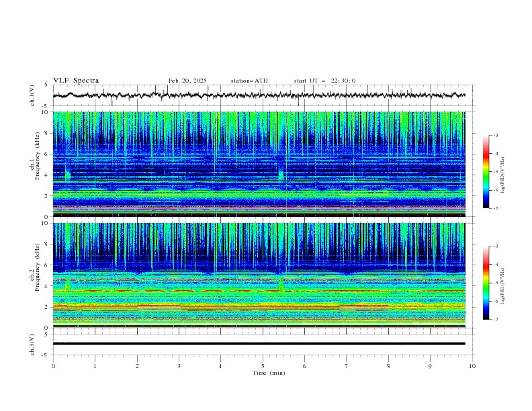The height and width of the screenshot is (411, 532).
Task: Click the "6" tick on the time axis
Action: pos(304,366)
